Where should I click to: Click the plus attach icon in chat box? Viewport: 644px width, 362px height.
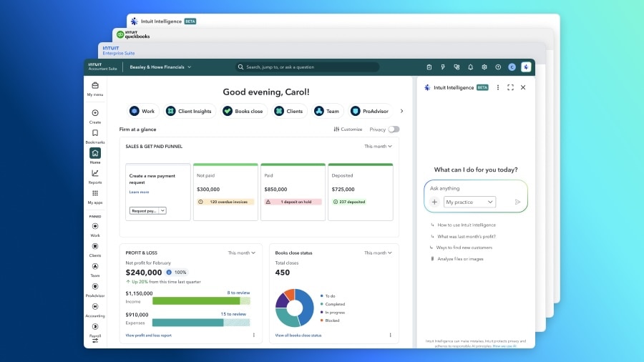434,202
